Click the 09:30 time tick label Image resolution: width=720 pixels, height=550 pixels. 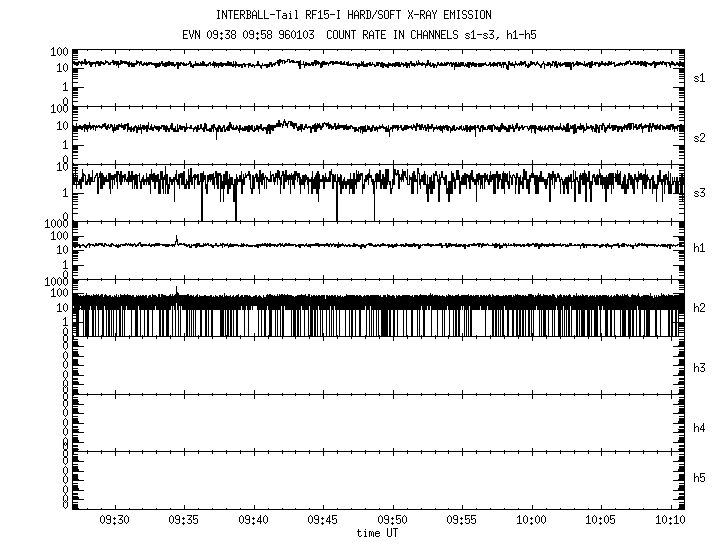point(115,520)
